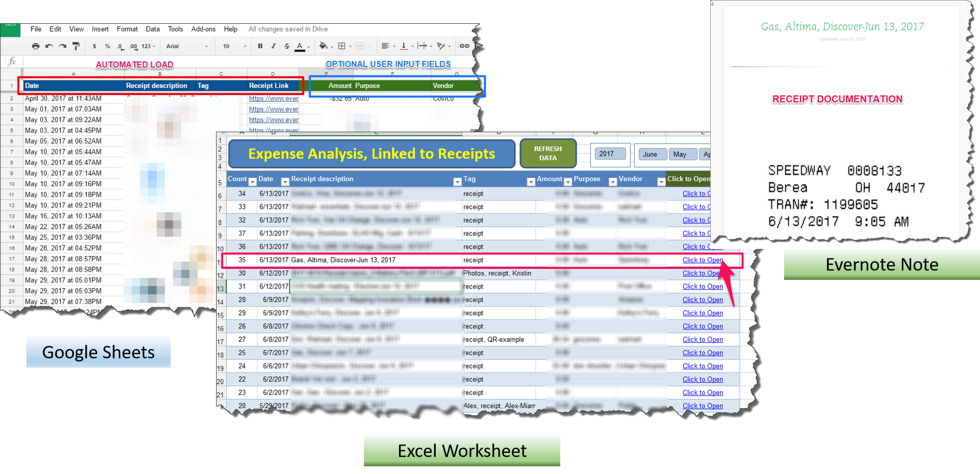
Task: Select the Paint format roller icon
Action: (76, 46)
